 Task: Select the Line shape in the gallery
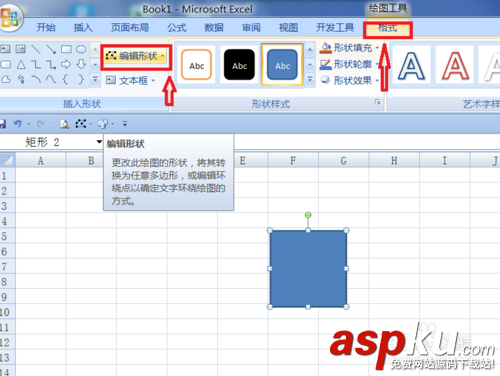[36, 49]
